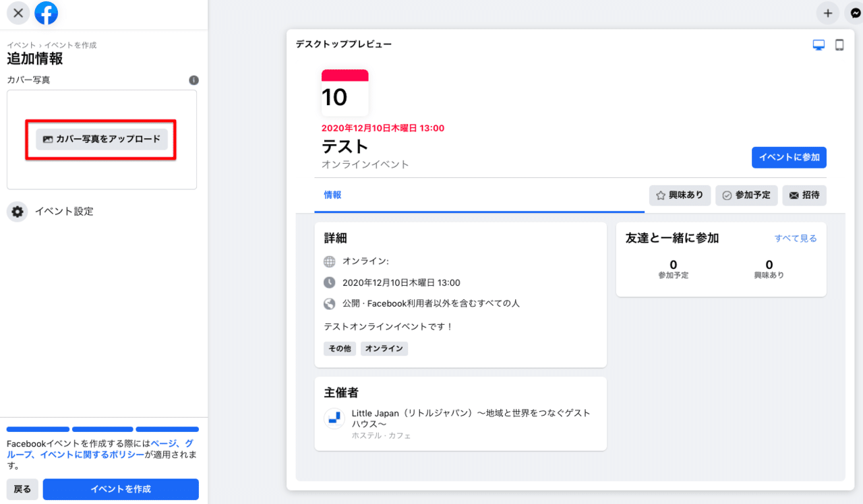Viewport: 863px width, 504px height.
Task: Open the その他 category tag
Action: (339, 348)
